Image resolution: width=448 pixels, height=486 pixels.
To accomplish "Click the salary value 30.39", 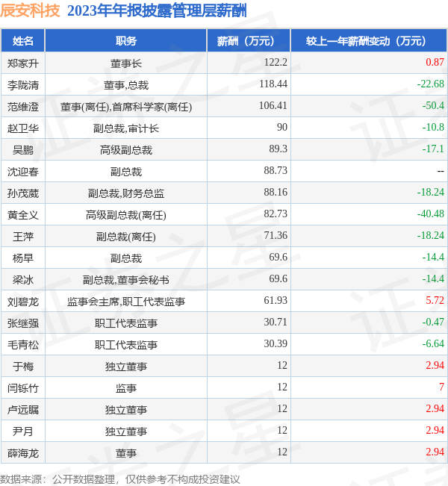I will [x=276, y=343].
